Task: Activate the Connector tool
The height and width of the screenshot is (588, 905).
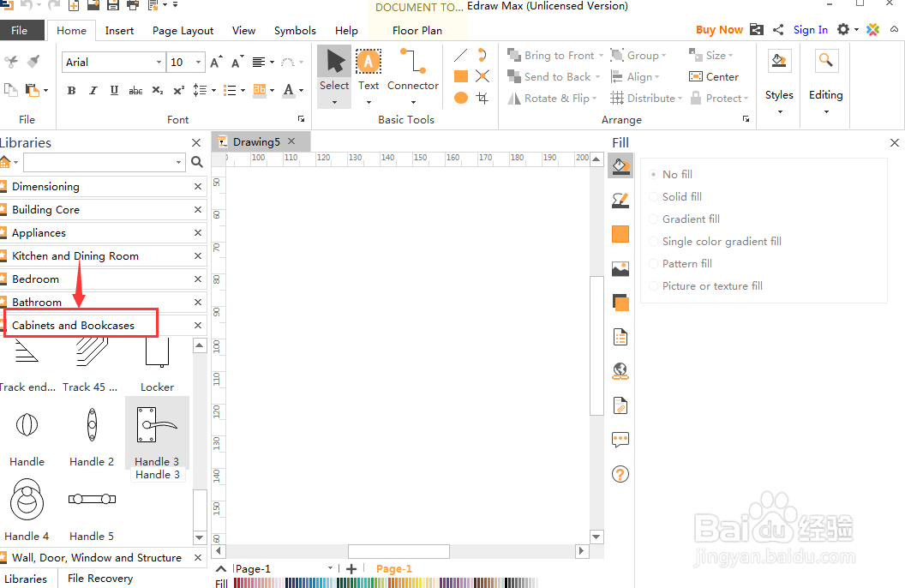Action: click(413, 71)
